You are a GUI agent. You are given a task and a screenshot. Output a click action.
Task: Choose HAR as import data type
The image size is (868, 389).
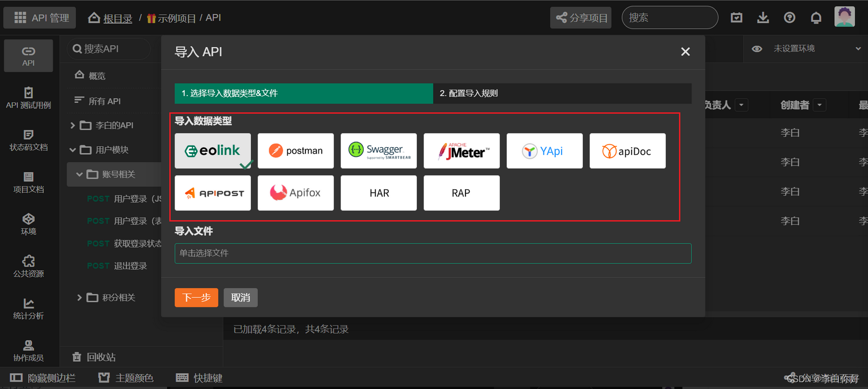(379, 193)
